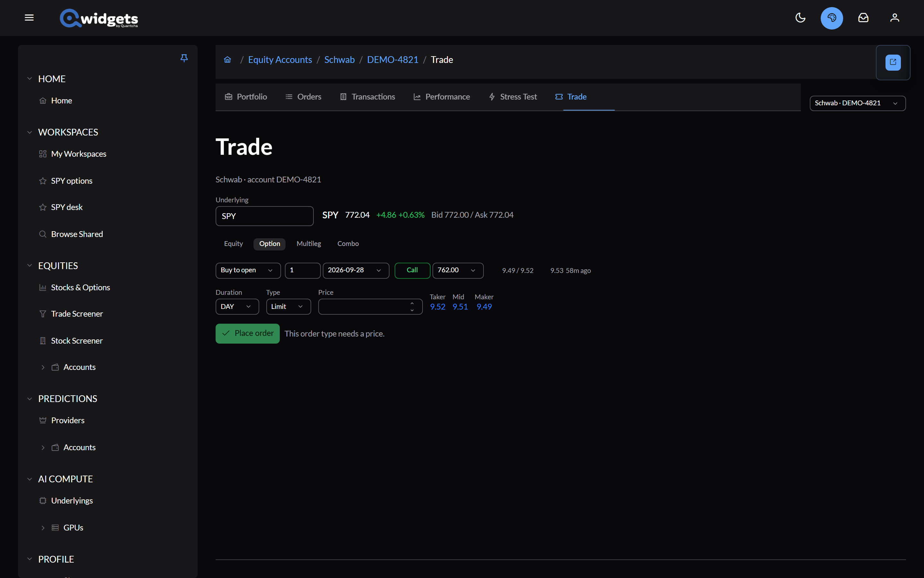The image size is (924, 578).
Task: Collapse the EQUITIES section
Action: coord(30,266)
